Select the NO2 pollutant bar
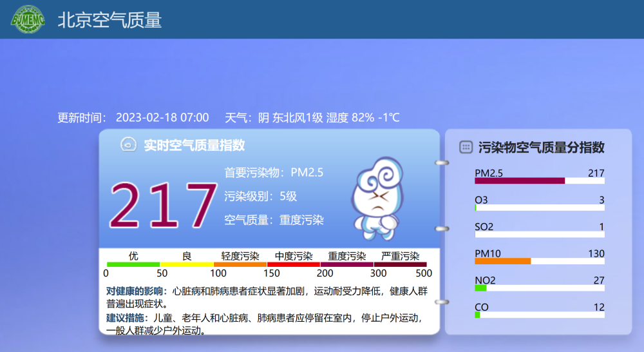This screenshot has width=644, height=352. point(480,288)
